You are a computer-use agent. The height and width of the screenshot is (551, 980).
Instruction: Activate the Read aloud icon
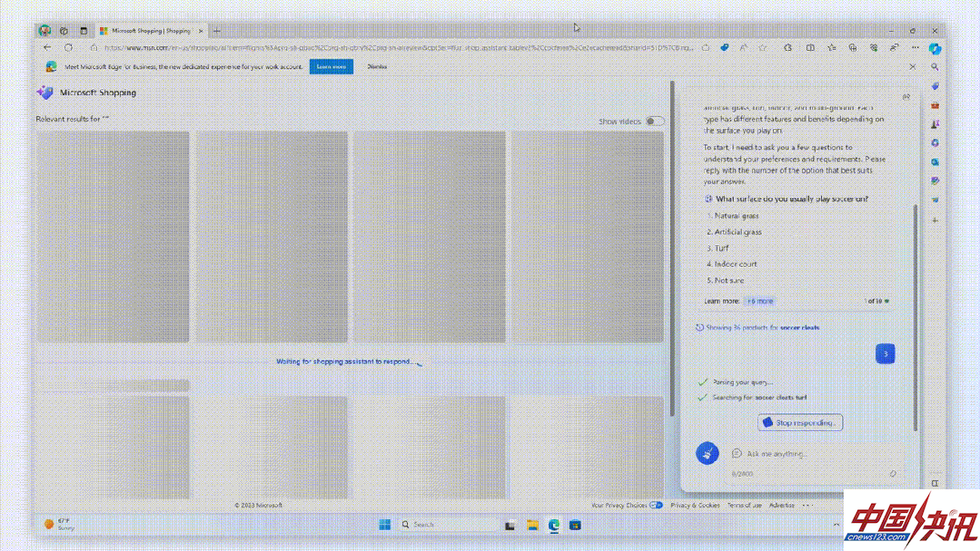(x=743, y=47)
